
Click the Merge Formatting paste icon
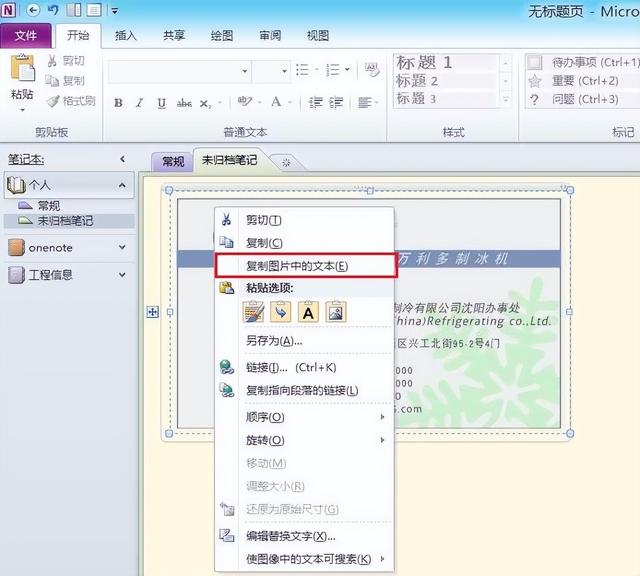click(281, 312)
